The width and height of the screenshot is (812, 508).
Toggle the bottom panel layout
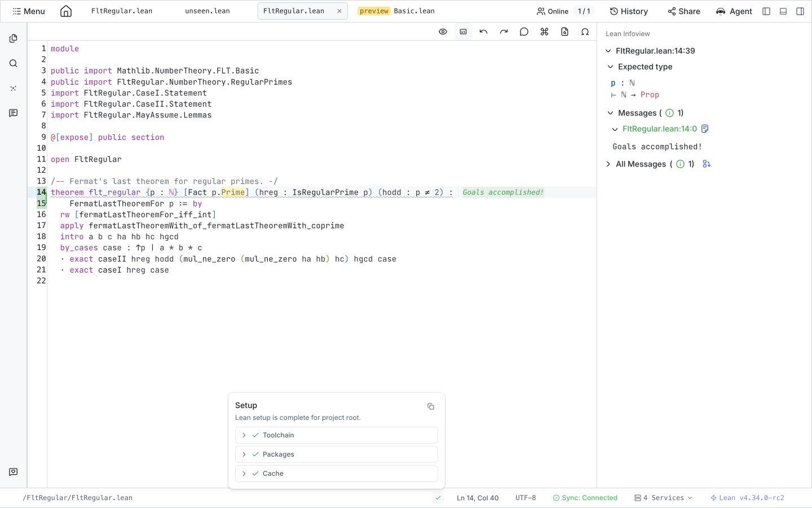tap(783, 11)
